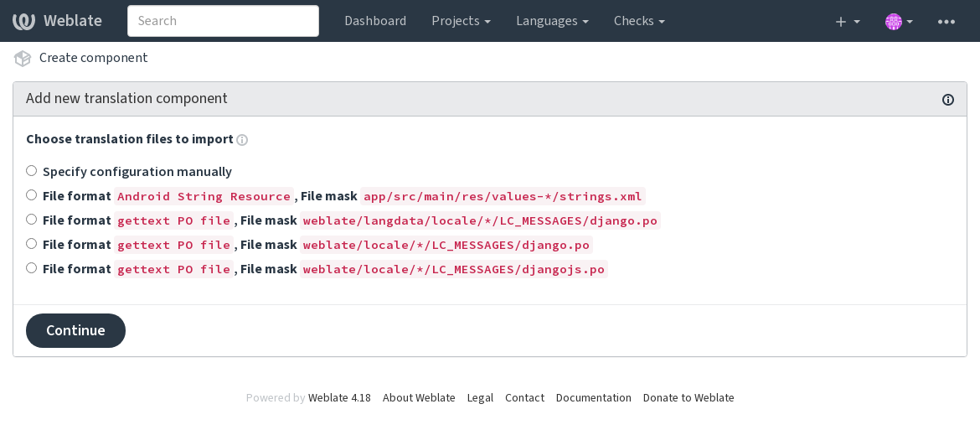Expand the Checks dropdown
Screen dimensions: 980x430
tap(639, 21)
